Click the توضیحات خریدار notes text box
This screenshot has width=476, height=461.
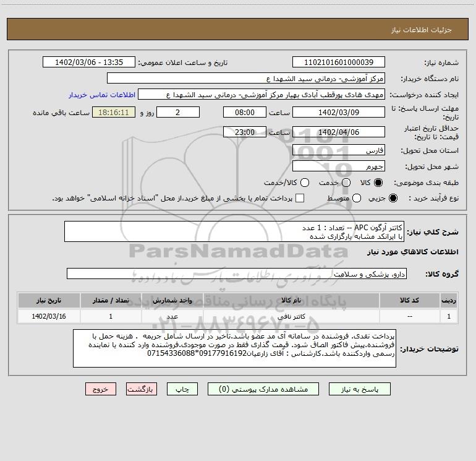click(x=234, y=348)
